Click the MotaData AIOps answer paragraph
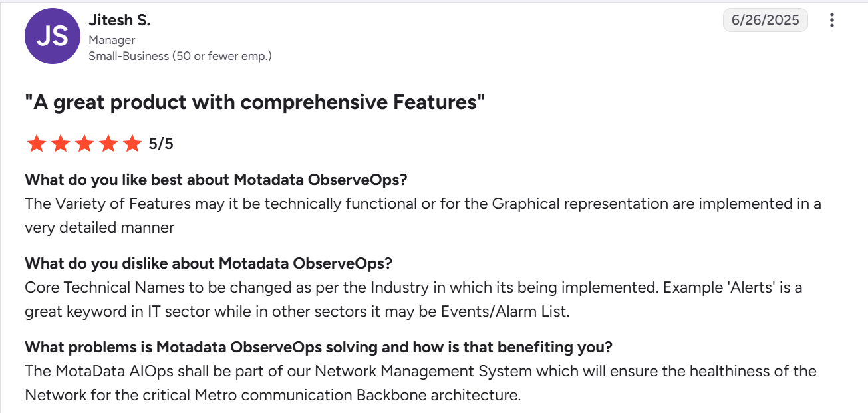 pos(420,383)
